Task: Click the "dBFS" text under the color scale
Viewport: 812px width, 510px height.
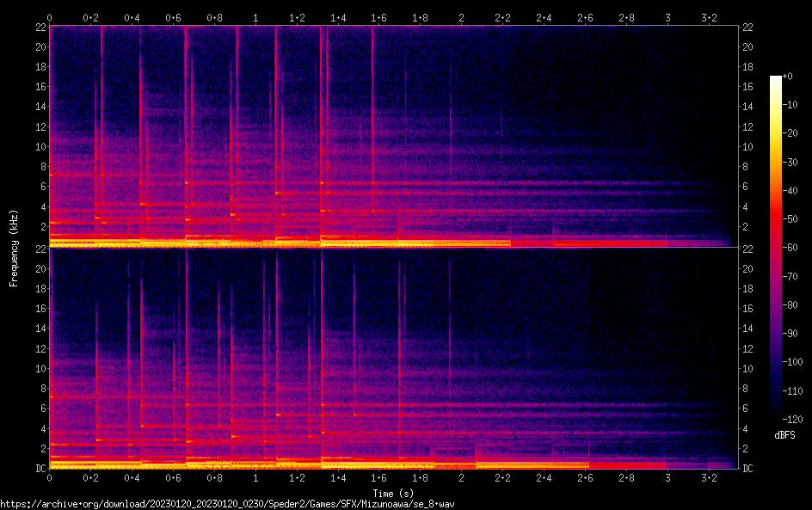Action: 784,436
